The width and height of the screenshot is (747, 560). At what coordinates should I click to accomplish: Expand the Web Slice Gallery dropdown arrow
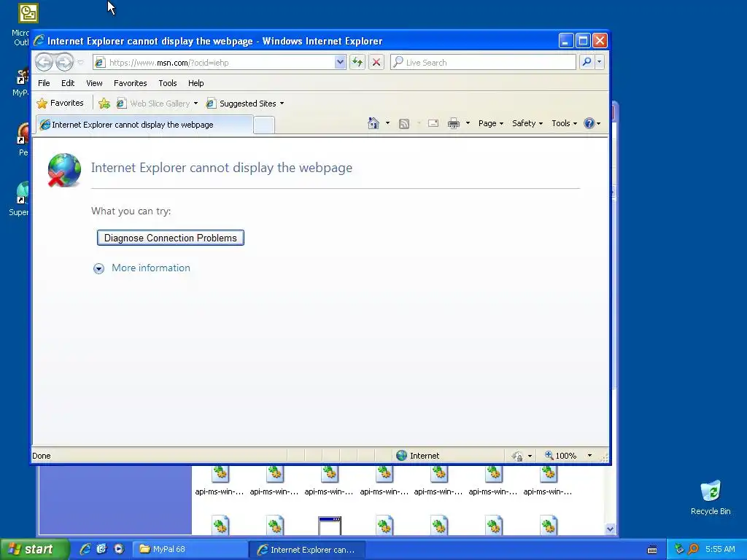(196, 104)
